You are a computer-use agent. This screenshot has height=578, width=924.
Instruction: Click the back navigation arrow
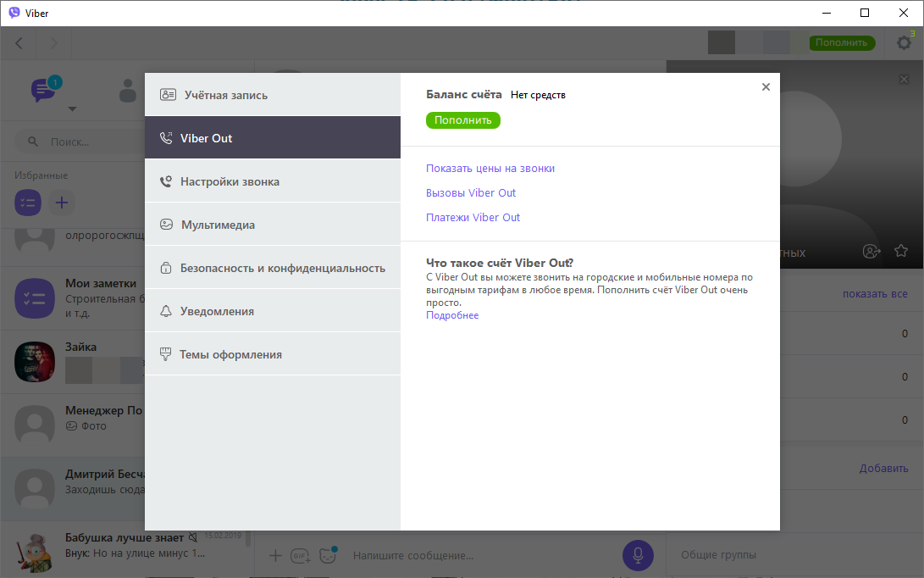(19, 42)
